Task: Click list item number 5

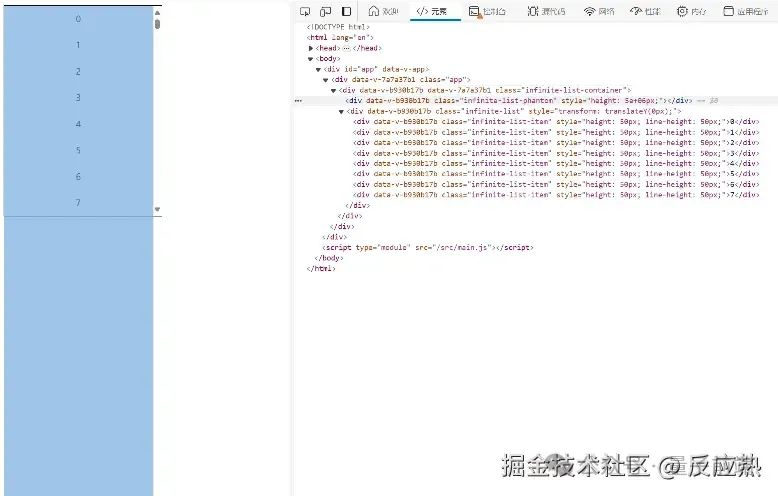Action: click(x=78, y=150)
